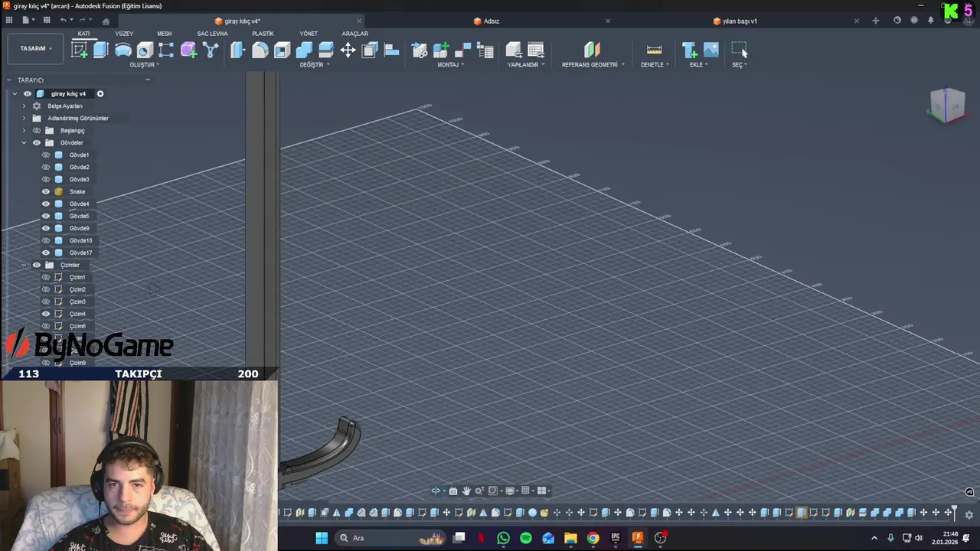
Task: Open Google Chrome from the taskbar
Action: pyautogui.click(x=593, y=538)
